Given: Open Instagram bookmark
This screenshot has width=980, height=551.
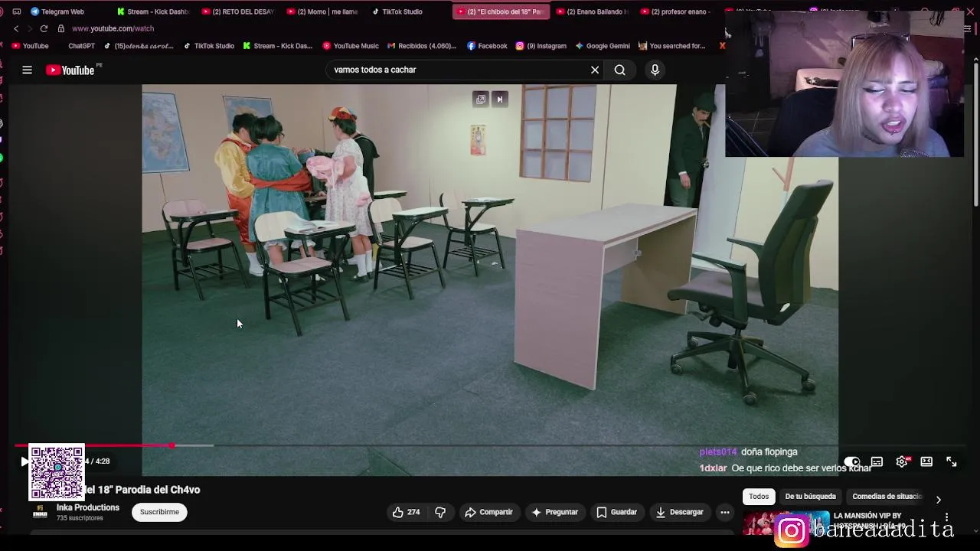Looking at the screenshot, I should pos(541,46).
